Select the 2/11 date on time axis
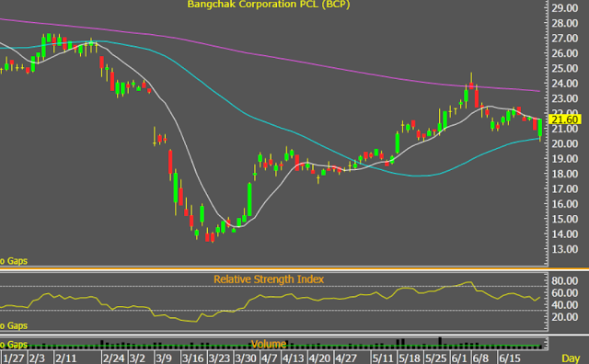The width and height of the screenshot is (589, 364). 66,358
